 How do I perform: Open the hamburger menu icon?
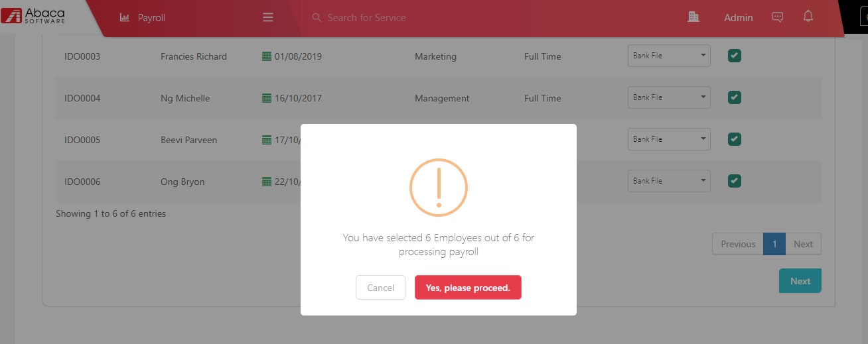coord(268,18)
